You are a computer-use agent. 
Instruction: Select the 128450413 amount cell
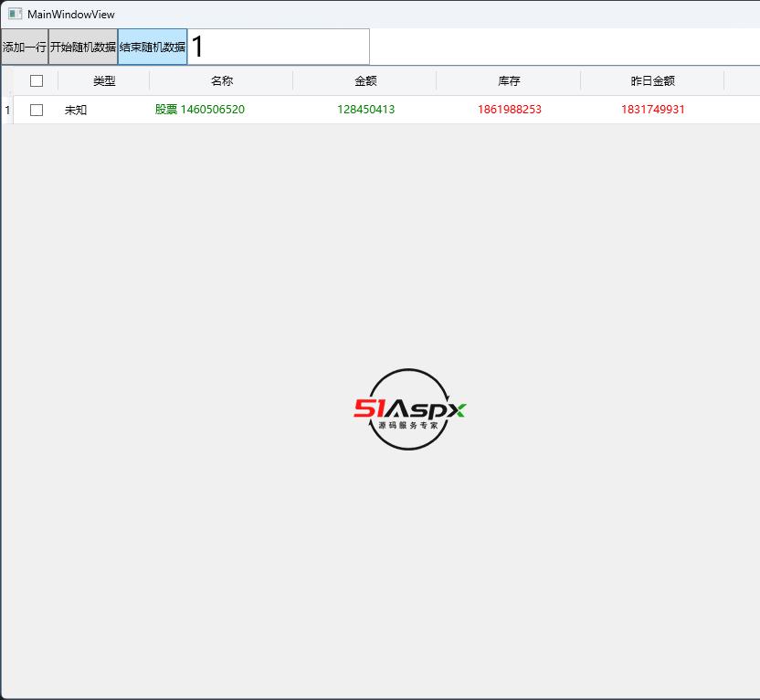pos(365,110)
